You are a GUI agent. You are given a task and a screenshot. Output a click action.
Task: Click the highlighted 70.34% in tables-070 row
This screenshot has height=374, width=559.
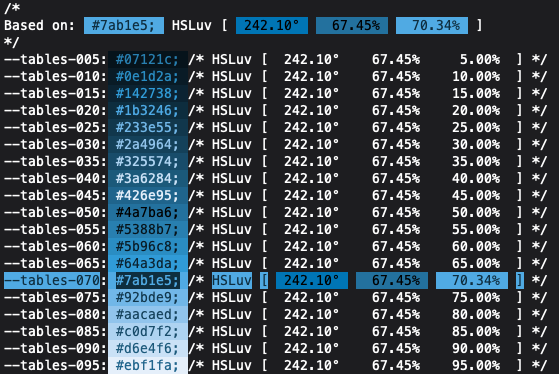(472, 281)
